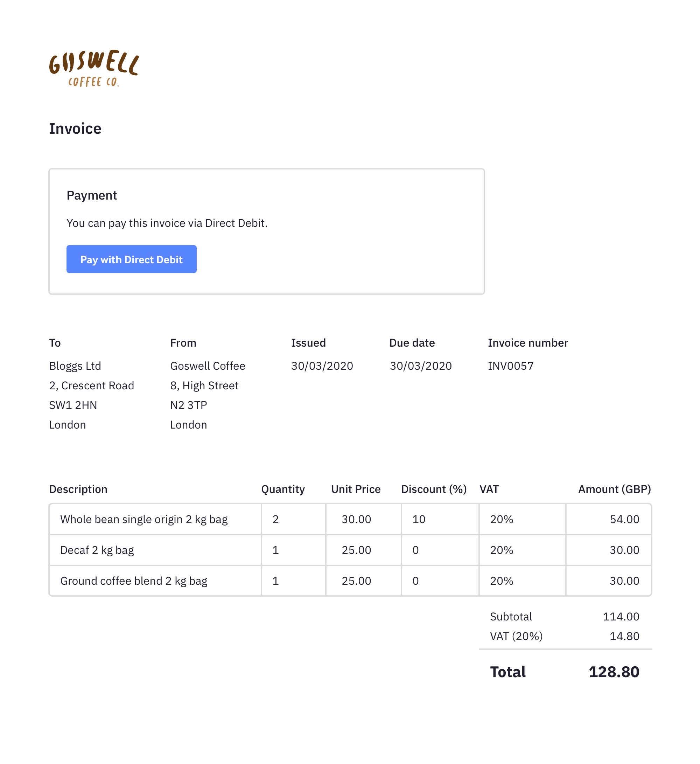The width and height of the screenshot is (700, 764).
Task: Click the Whole bean single origin row description
Action: pos(144,519)
